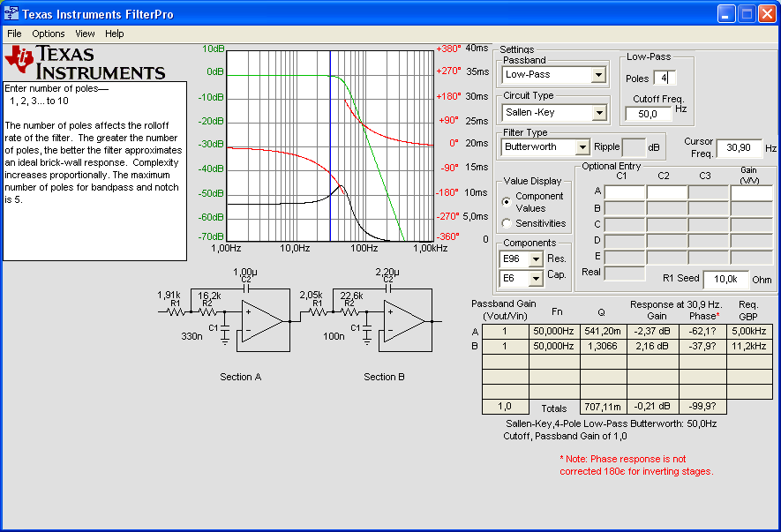Close the FilterPro window
The height and width of the screenshot is (532, 781).
click(767, 14)
